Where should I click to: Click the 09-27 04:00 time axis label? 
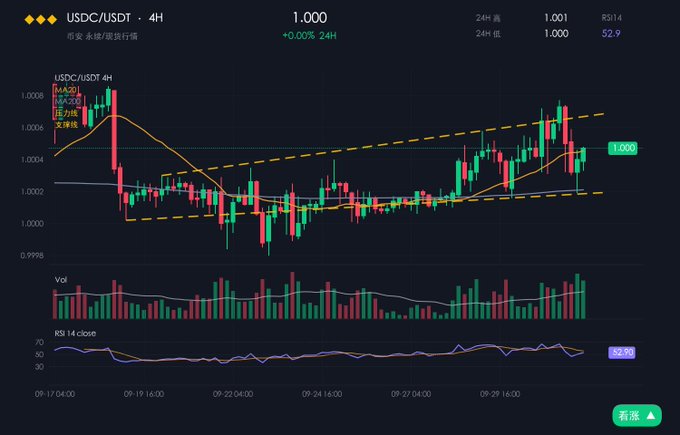[x=411, y=394]
